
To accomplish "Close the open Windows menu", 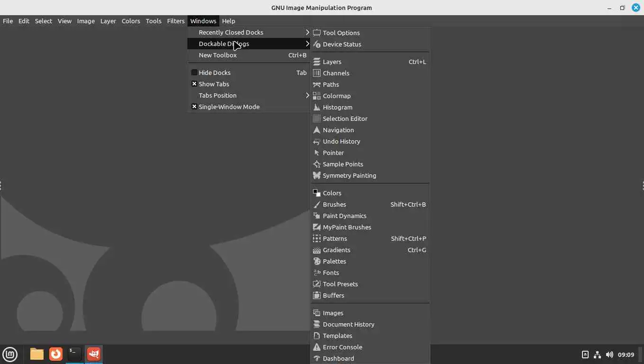I will tap(203, 21).
